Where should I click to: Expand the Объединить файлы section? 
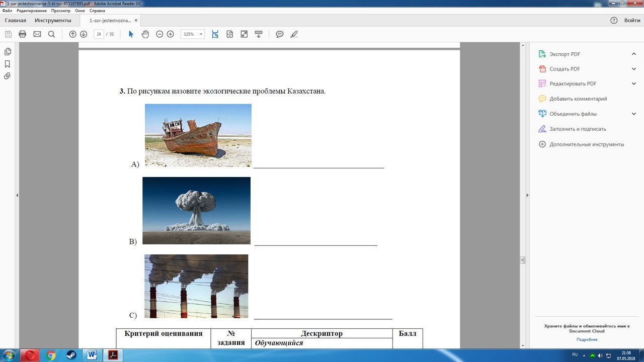click(634, 114)
